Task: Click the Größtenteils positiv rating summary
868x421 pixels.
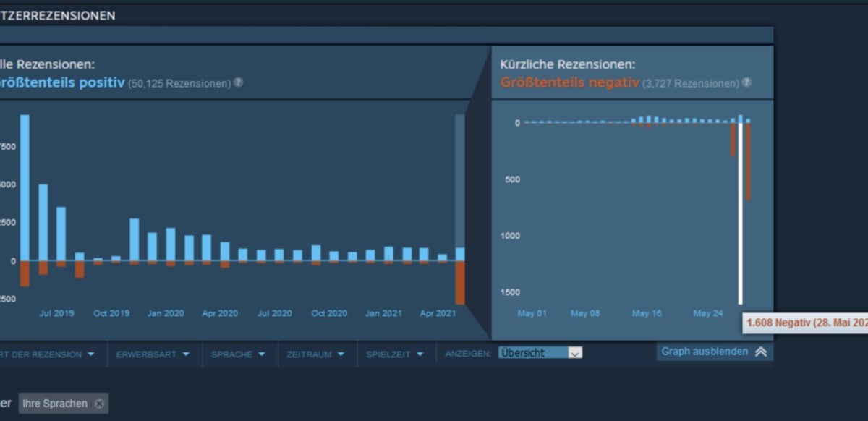Action: (61, 82)
